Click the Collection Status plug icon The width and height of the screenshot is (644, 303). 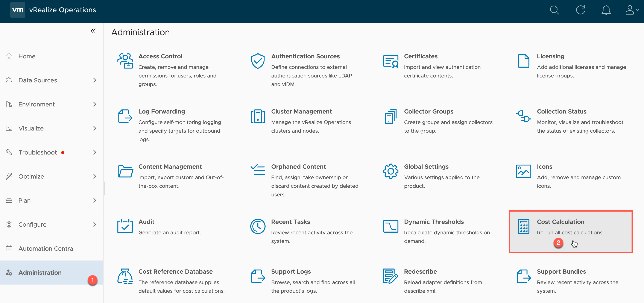tap(524, 116)
